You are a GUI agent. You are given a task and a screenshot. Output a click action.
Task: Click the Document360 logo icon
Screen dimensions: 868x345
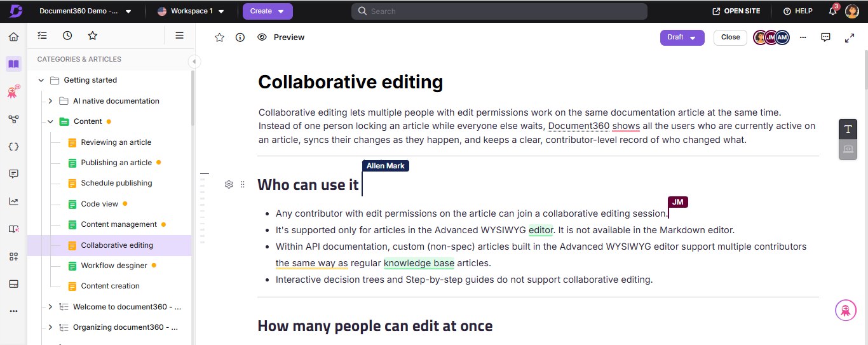(16, 11)
